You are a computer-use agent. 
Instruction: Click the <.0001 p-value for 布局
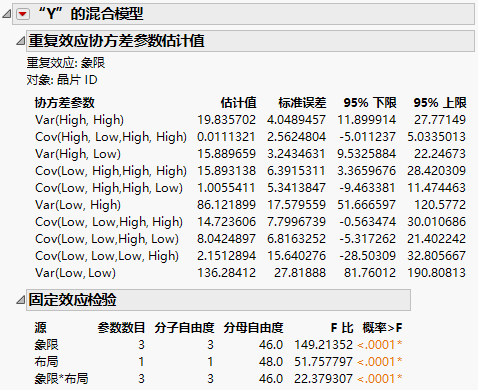point(380,362)
